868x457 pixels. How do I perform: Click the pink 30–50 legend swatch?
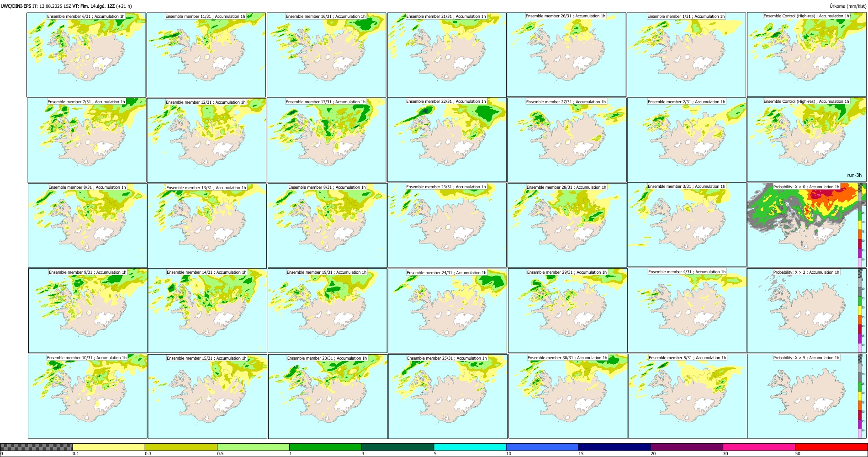click(759, 447)
